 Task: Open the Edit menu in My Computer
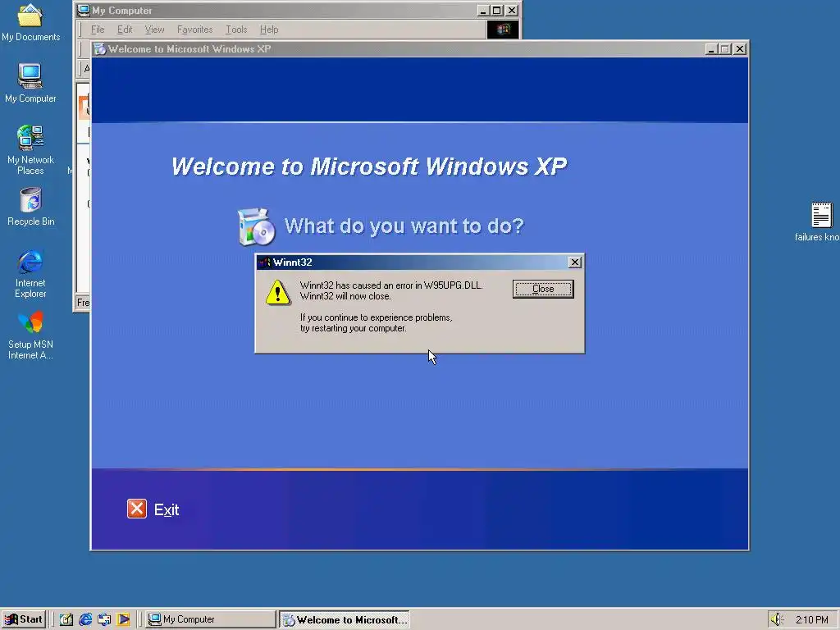click(125, 30)
